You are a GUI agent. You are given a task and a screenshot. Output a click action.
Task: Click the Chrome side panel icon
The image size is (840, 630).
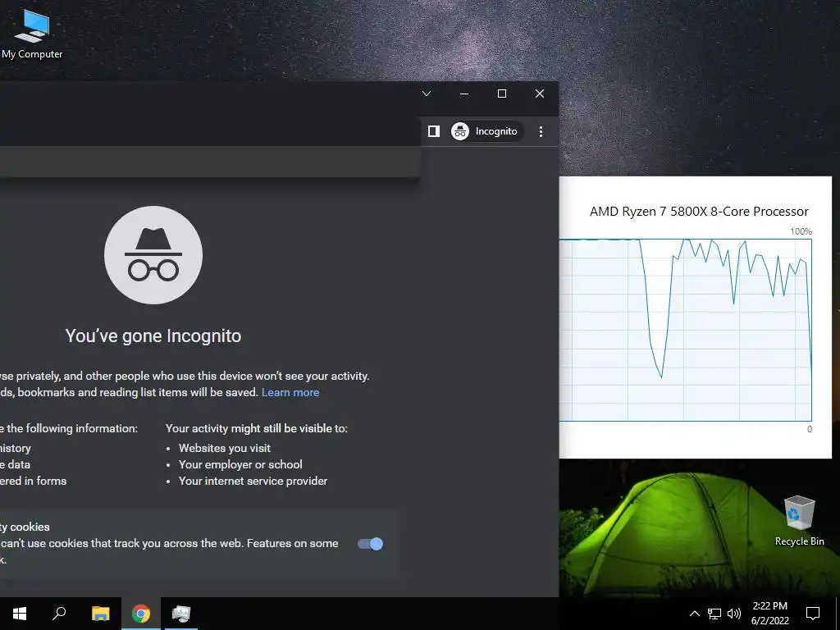[434, 131]
